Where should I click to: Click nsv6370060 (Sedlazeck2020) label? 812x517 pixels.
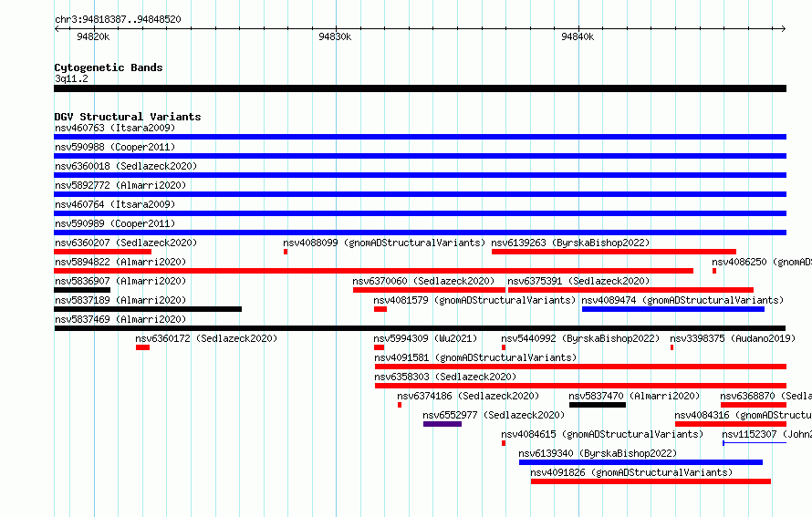(423, 281)
